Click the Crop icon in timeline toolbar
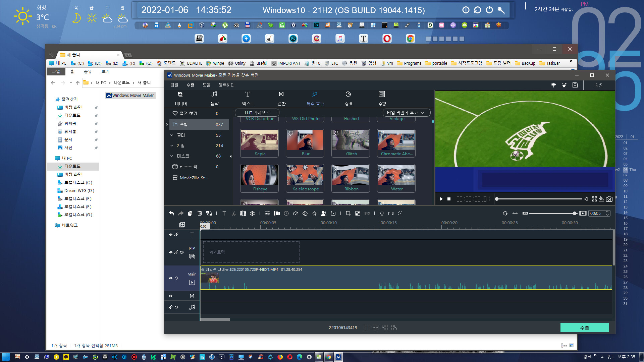 click(x=348, y=213)
